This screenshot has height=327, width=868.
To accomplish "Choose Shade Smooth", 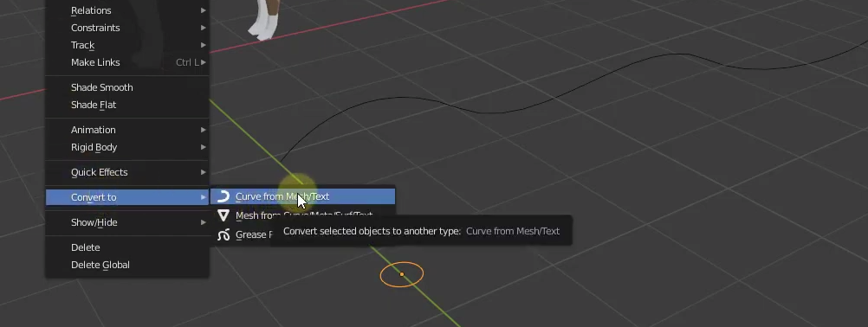I will coord(126,87).
